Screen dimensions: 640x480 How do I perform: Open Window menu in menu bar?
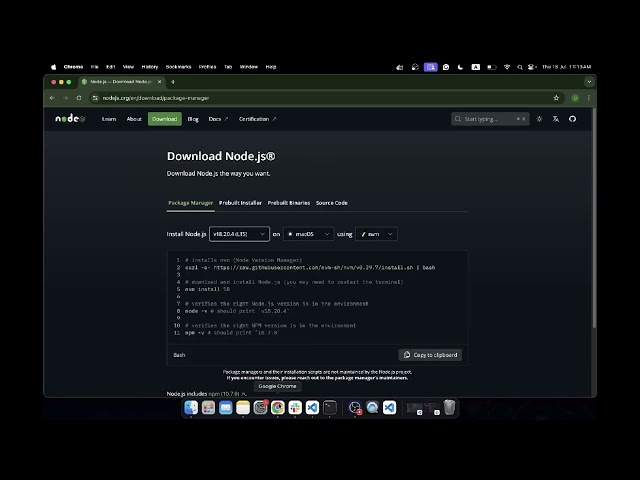click(x=249, y=67)
